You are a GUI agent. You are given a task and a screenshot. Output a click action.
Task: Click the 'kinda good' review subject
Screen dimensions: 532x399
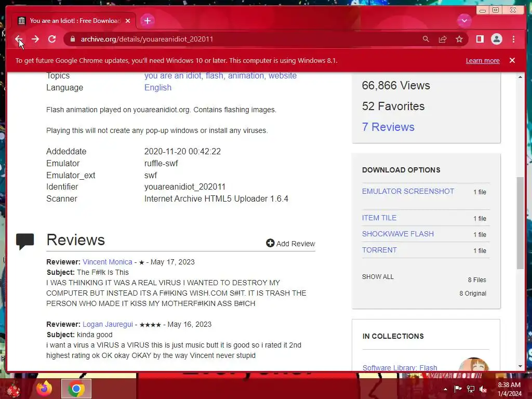pos(95,335)
